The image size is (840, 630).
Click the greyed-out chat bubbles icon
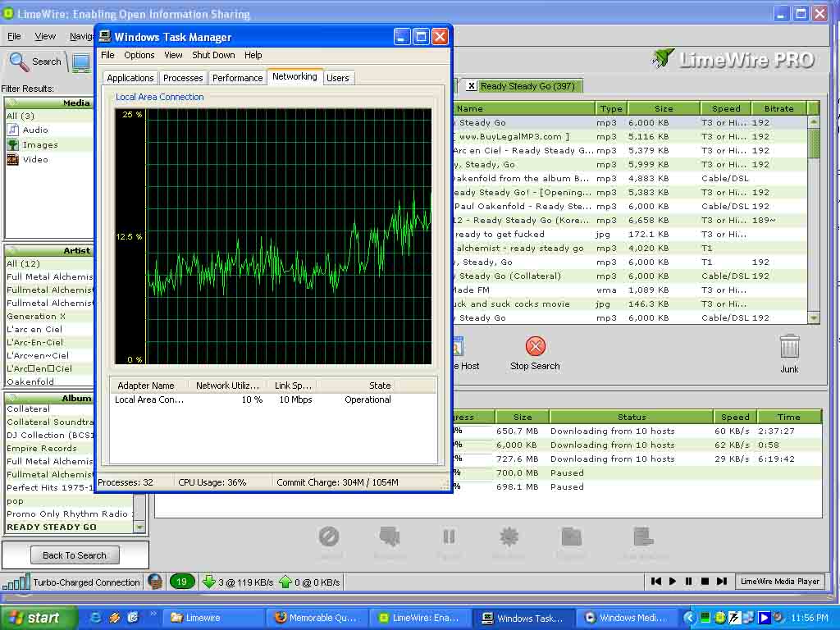click(x=390, y=536)
